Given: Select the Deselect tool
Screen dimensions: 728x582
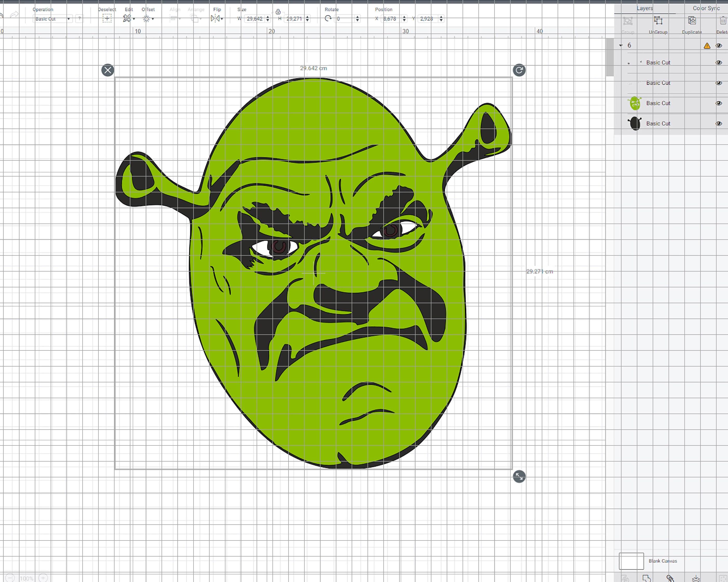Looking at the screenshot, I should click(x=107, y=19).
